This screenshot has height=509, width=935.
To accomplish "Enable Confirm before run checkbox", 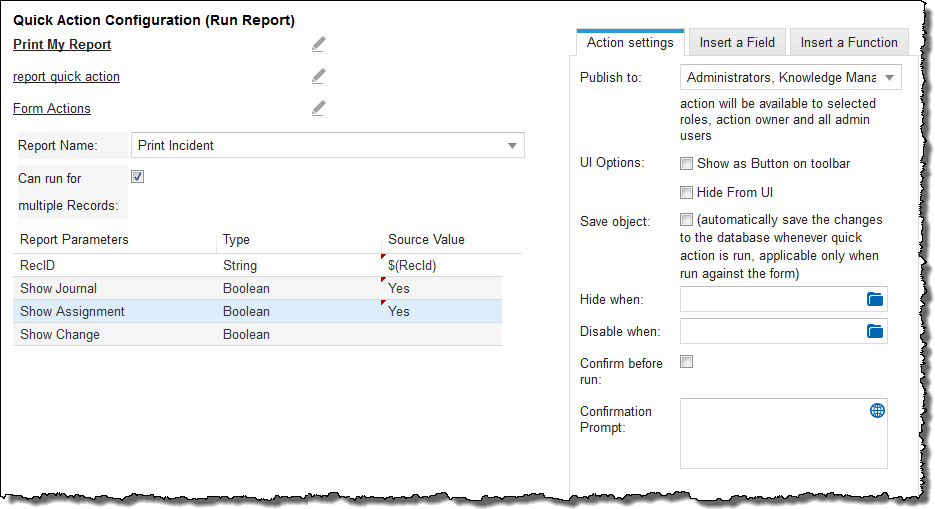I will (686, 362).
